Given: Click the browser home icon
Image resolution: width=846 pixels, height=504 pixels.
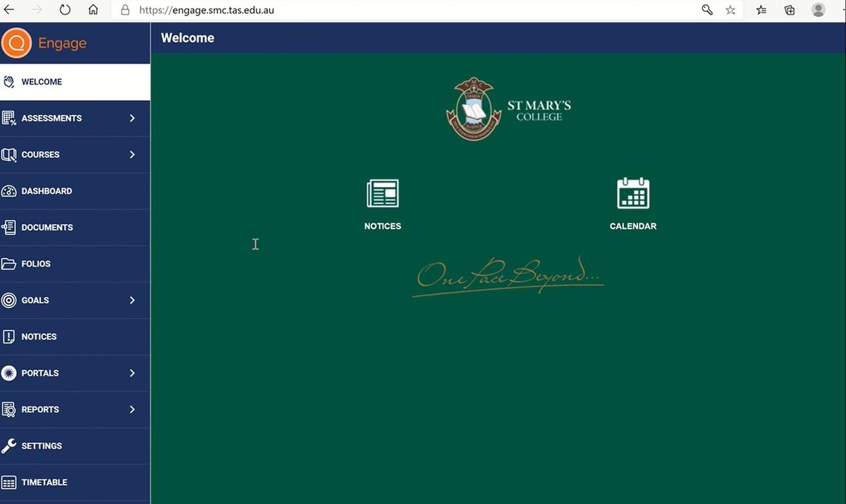Looking at the screenshot, I should coord(93,10).
